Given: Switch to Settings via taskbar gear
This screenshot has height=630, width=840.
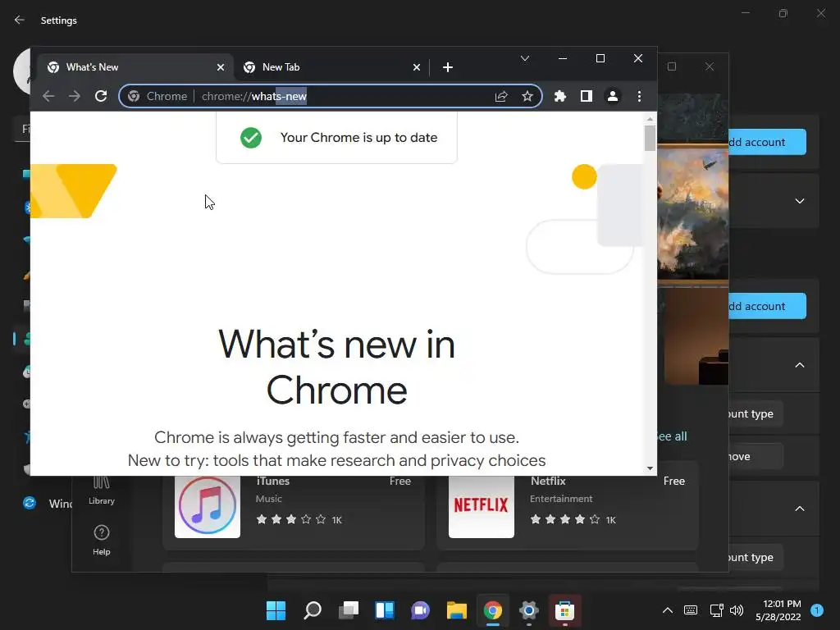Looking at the screenshot, I should 529,610.
